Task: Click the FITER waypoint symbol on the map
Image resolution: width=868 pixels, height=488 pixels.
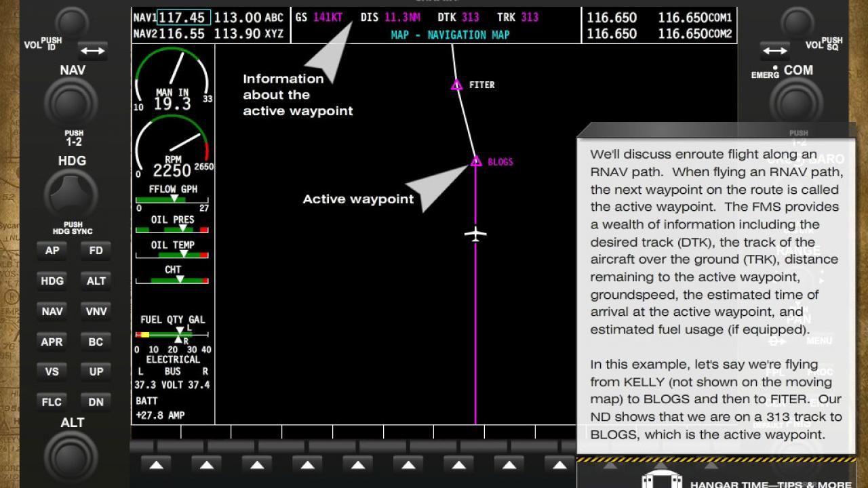Action: (x=456, y=85)
